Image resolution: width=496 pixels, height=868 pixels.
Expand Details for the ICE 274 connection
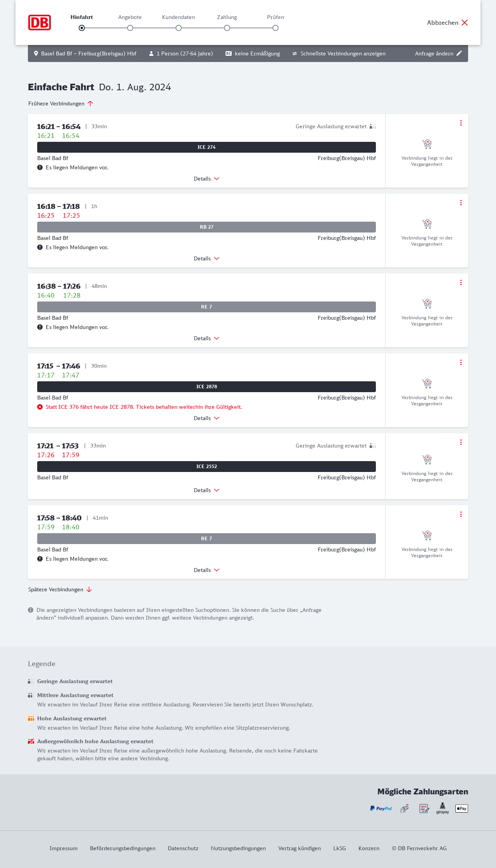207,179
